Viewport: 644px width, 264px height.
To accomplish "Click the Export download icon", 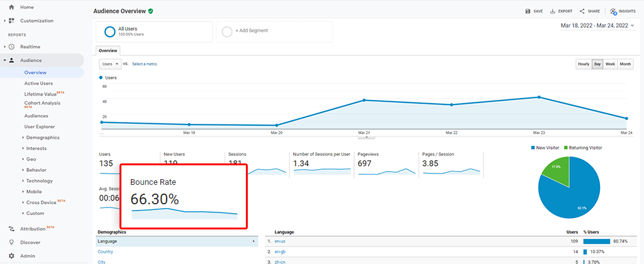I will [x=552, y=11].
